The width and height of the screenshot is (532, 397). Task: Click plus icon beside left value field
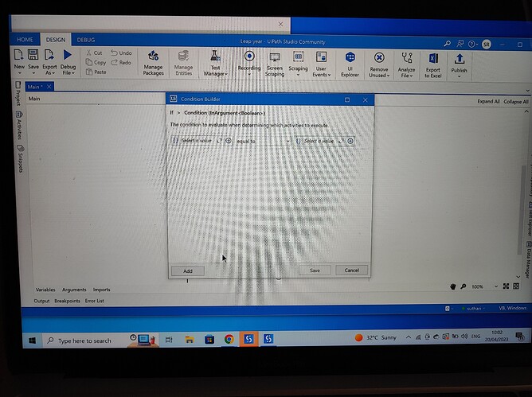pyautogui.click(x=229, y=141)
